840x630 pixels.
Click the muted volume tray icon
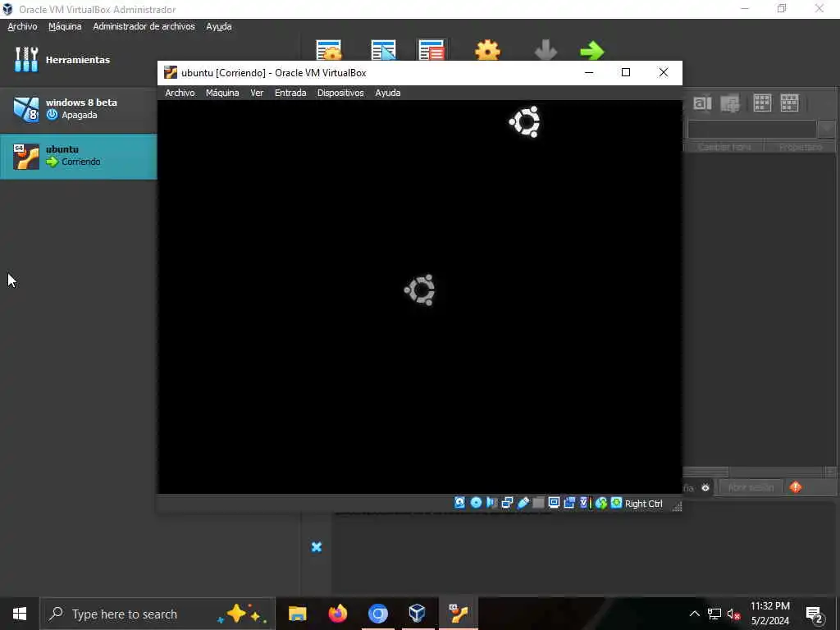tap(733, 614)
